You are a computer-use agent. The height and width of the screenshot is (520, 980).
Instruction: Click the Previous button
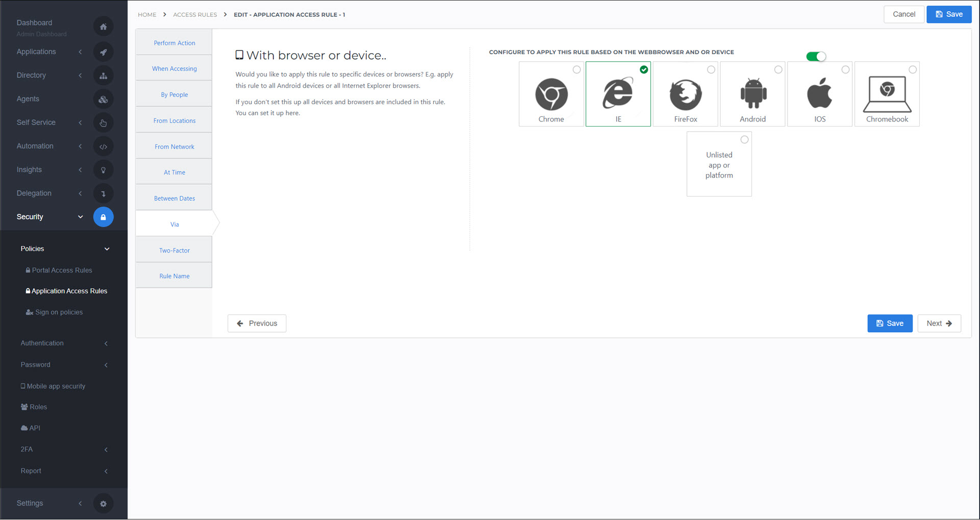pyautogui.click(x=257, y=324)
